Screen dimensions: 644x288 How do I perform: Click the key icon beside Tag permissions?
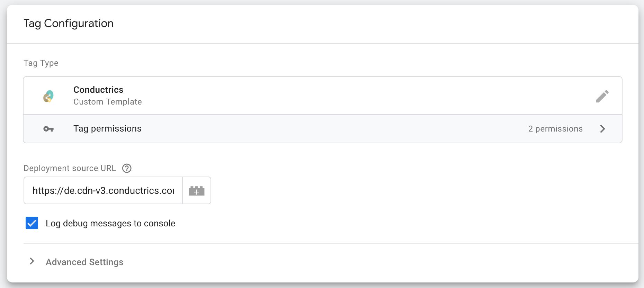48,129
